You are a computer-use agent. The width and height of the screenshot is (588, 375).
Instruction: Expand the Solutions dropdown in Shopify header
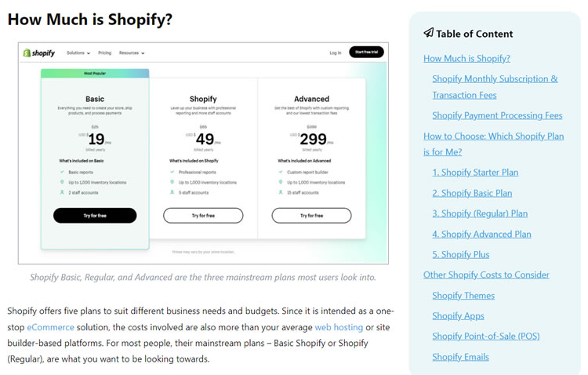[x=78, y=53]
